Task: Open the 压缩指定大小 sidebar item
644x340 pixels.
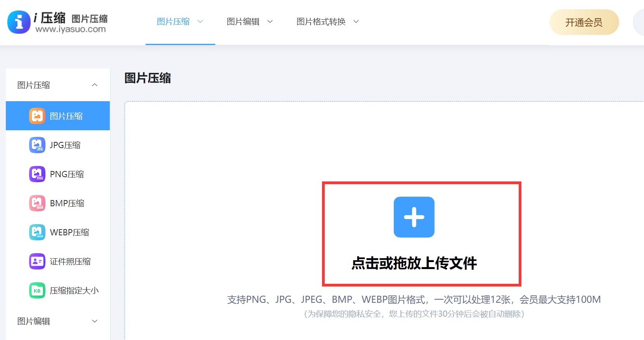Action: click(x=74, y=290)
